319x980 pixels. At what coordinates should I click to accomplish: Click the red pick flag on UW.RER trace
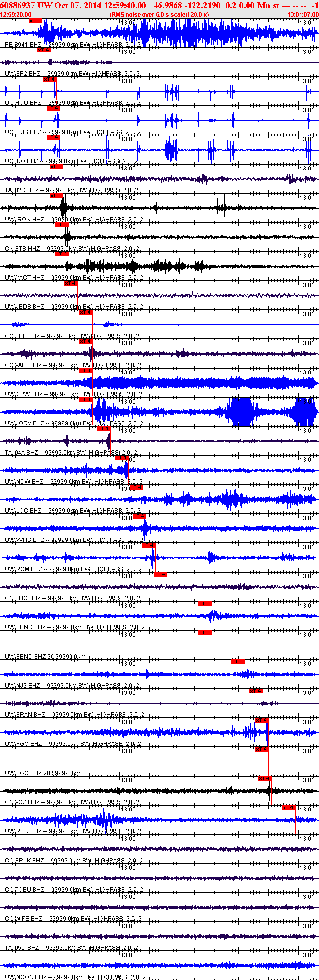(288, 808)
